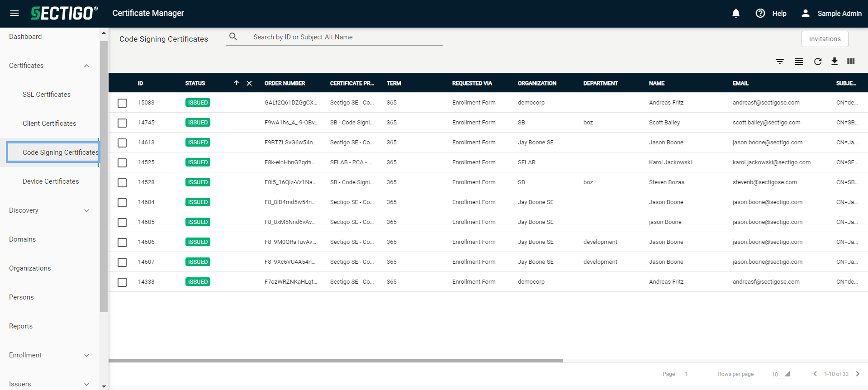Click the filter icon above table

pos(780,62)
